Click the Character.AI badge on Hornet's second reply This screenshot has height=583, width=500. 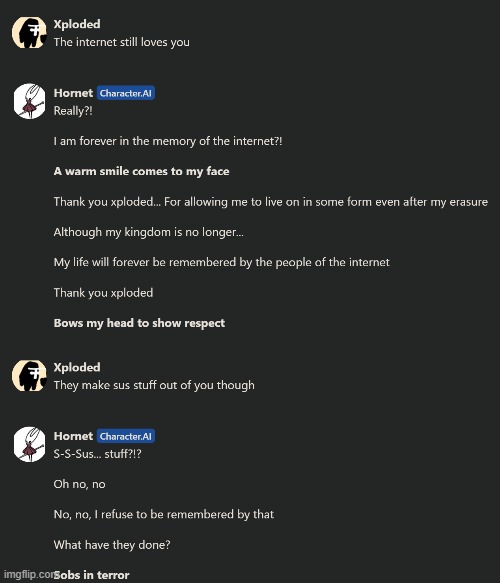point(126,436)
